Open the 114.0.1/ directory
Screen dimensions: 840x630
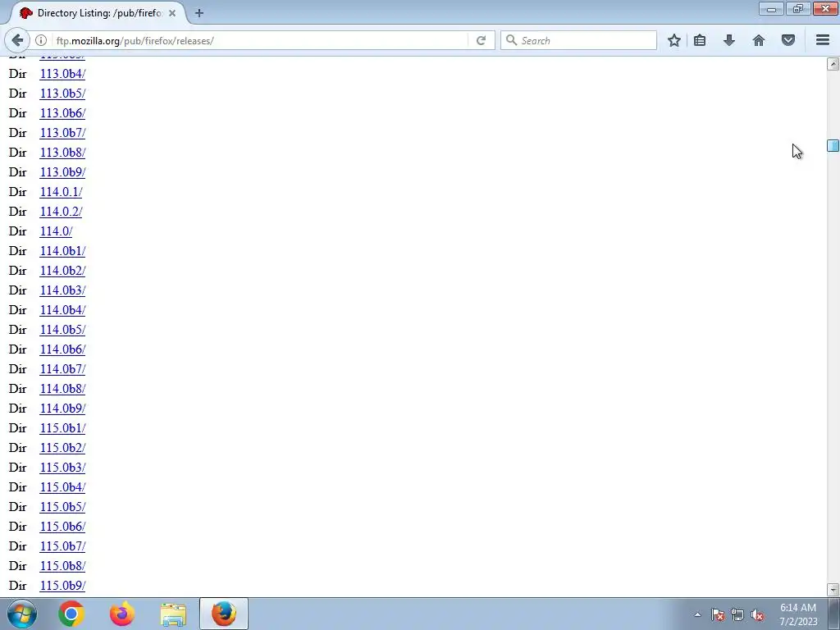pos(61,192)
